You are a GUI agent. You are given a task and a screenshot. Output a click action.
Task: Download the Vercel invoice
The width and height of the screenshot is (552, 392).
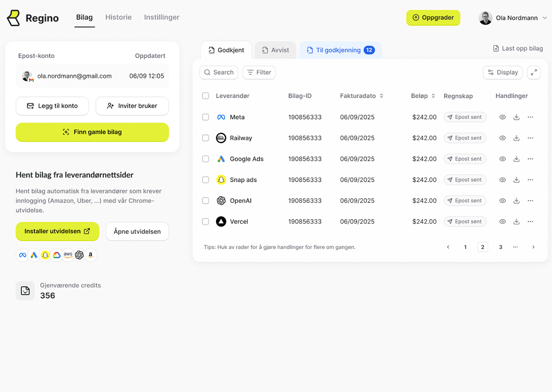point(516,221)
